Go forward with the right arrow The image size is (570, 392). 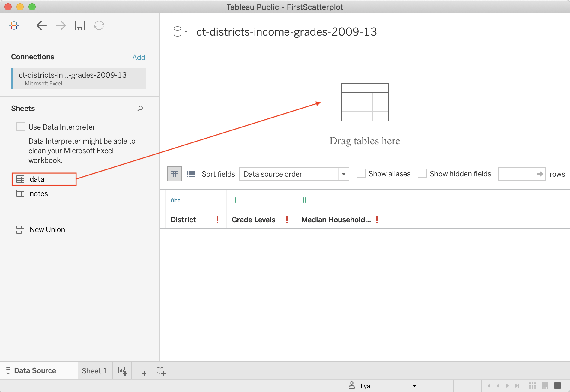pos(61,25)
